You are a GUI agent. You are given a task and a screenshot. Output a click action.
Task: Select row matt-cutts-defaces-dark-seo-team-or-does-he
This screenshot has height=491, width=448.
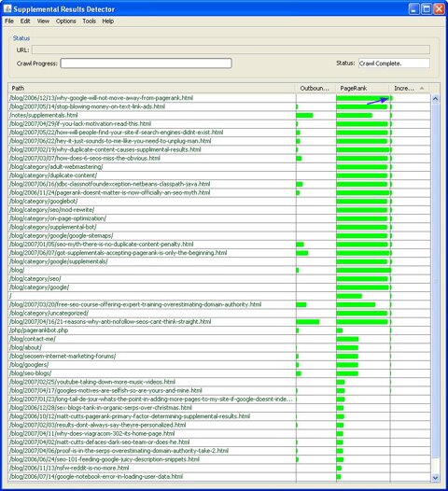click(x=219, y=442)
